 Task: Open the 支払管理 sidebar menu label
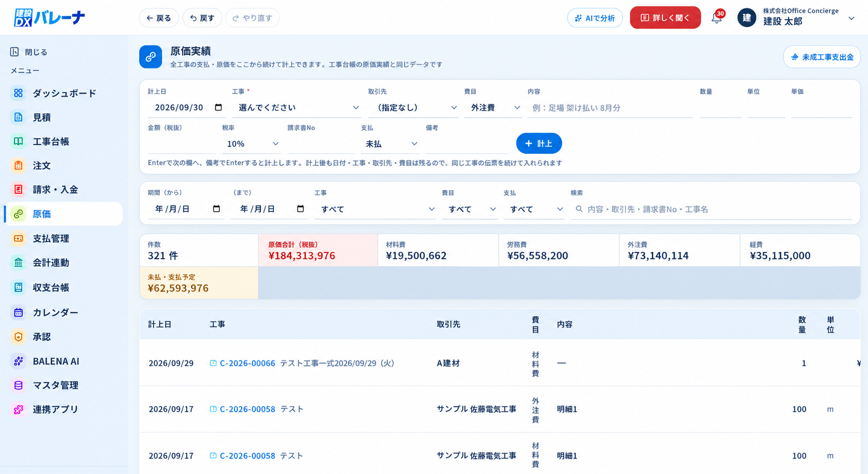(x=51, y=238)
